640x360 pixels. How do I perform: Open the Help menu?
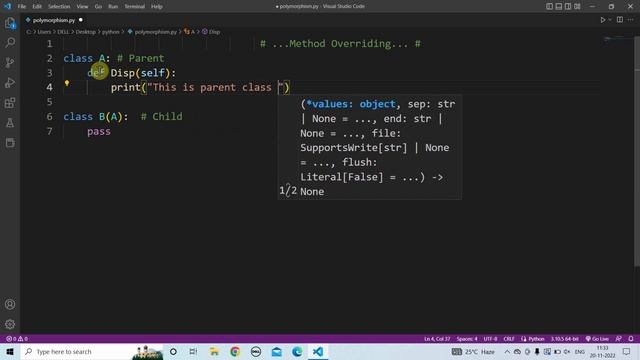157,7
